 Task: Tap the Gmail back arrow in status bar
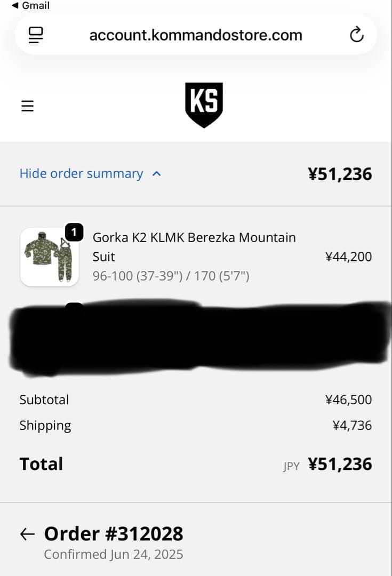15,6
